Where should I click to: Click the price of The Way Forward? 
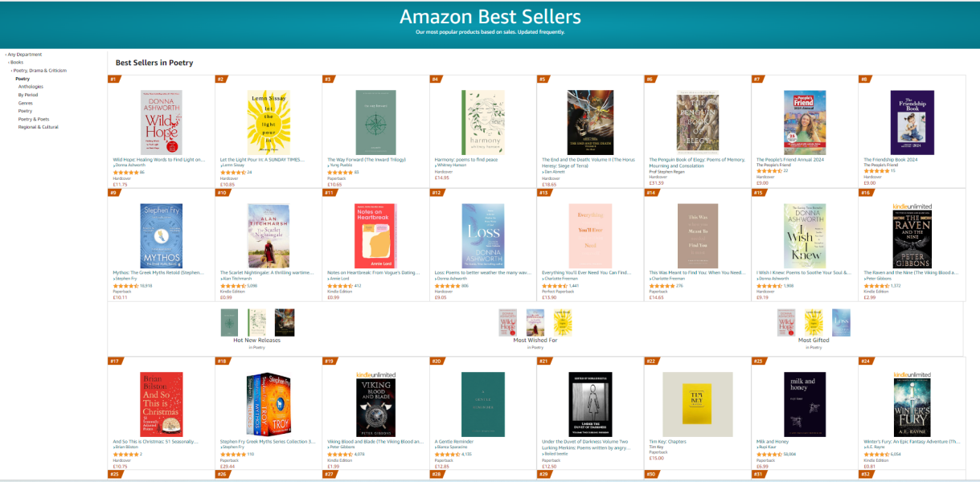point(334,184)
